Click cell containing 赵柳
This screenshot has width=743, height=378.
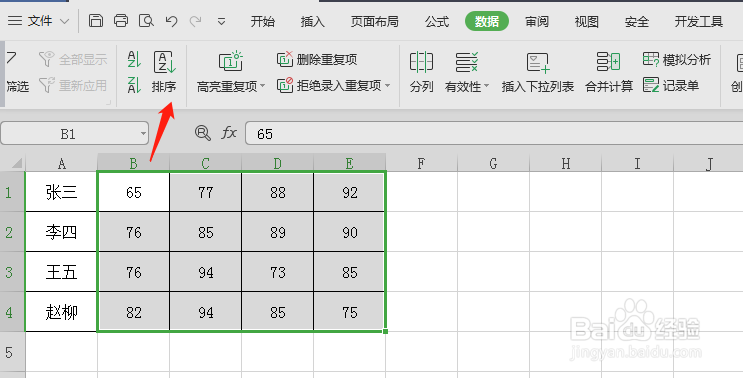point(61,312)
